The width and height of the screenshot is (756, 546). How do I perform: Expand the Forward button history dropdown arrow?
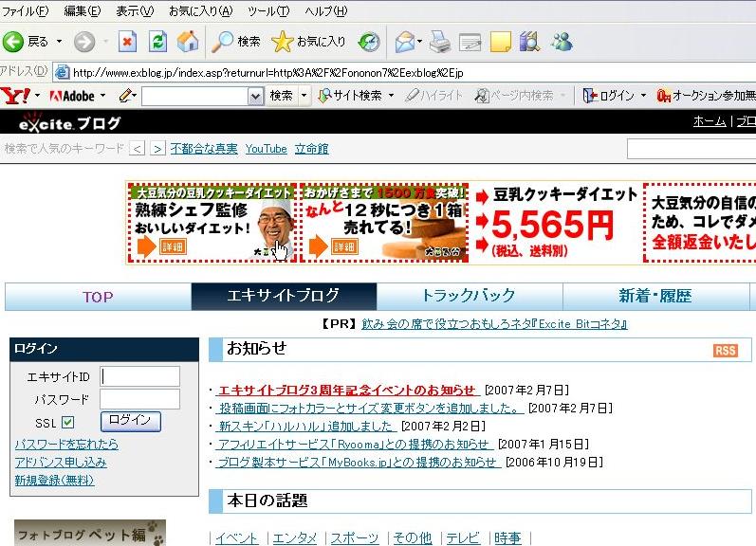point(105,42)
